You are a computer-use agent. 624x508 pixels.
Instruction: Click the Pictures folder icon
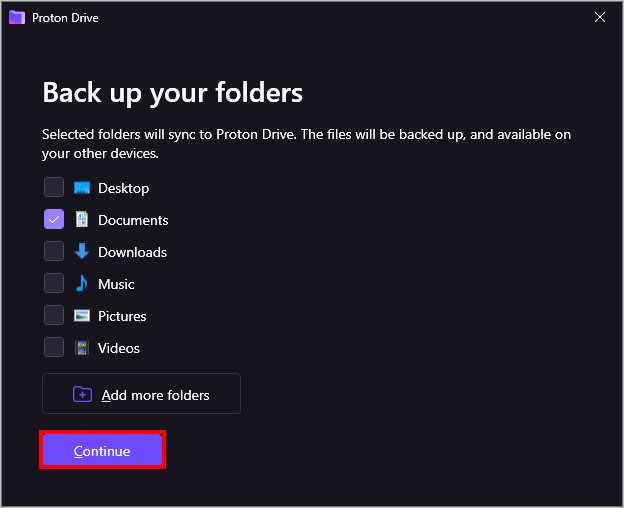point(82,316)
